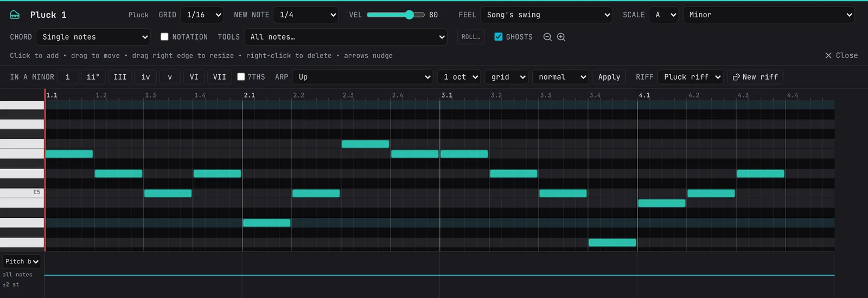
Task: Open the 1 oct range dropdown
Action: [x=459, y=77]
